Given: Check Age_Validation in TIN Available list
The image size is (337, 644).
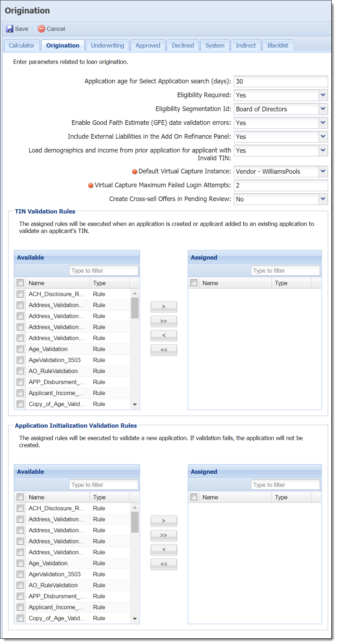Looking at the screenshot, I should 20,349.
